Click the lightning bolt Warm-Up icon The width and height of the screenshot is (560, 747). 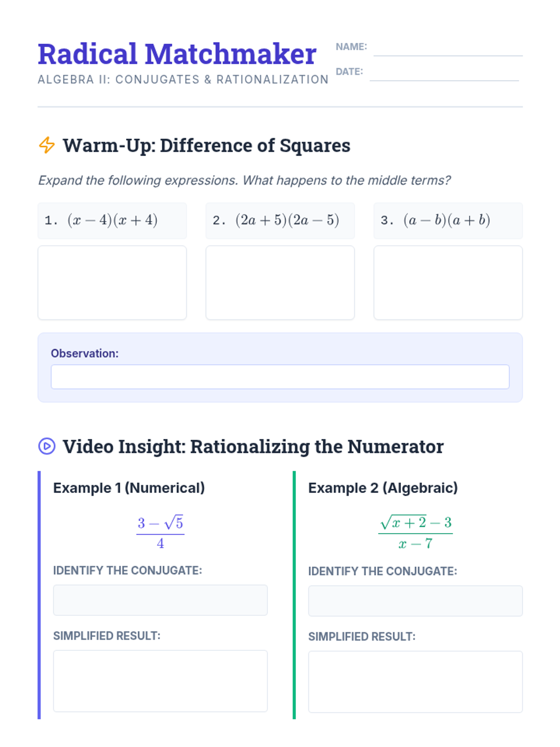click(x=47, y=145)
